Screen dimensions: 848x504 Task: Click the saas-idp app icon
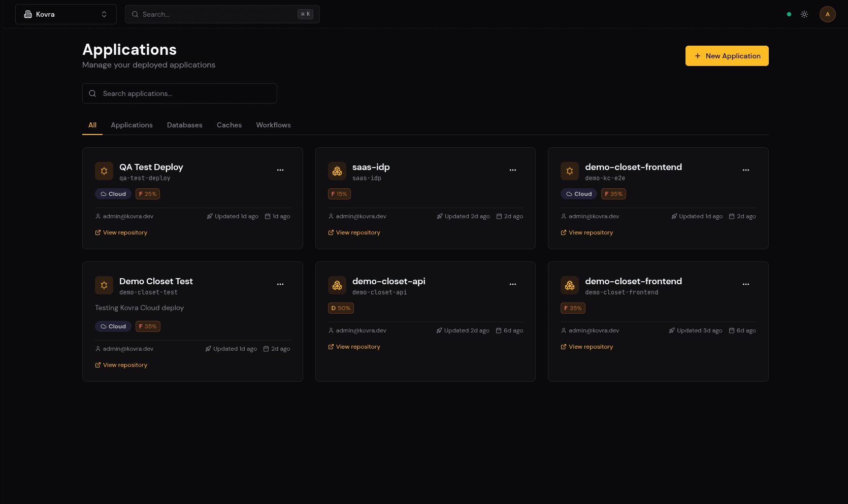(x=337, y=171)
